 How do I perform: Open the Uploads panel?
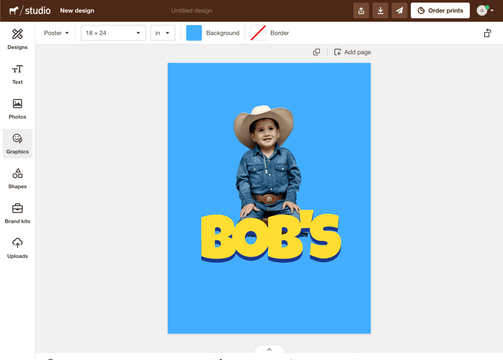[x=17, y=248]
